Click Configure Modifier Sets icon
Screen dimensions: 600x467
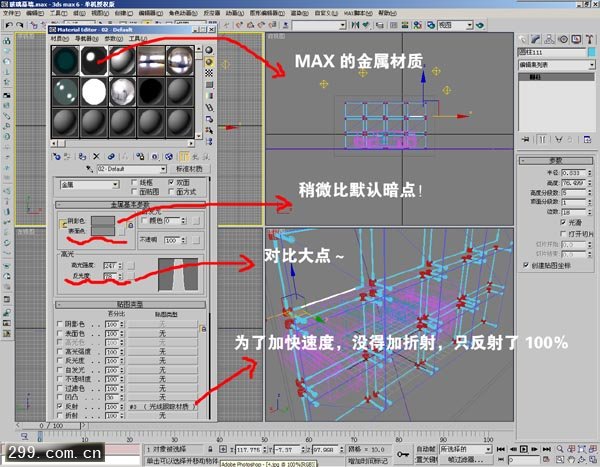(587, 139)
